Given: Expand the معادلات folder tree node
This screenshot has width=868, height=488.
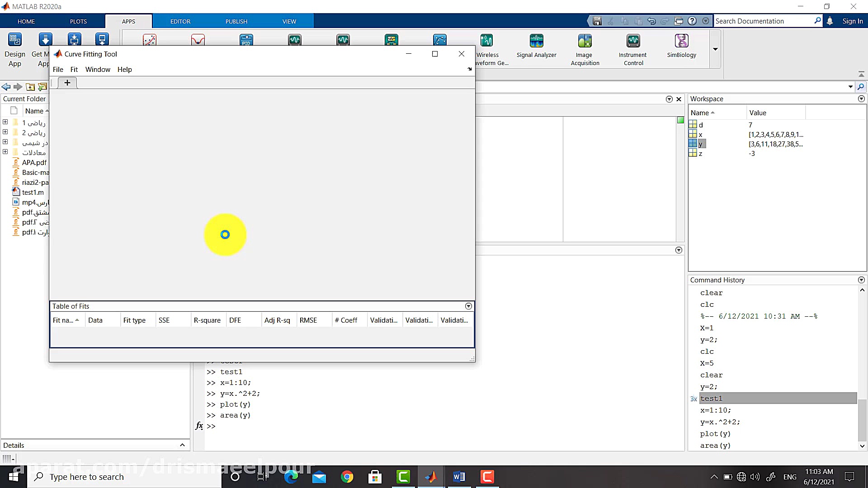Looking at the screenshot, I should pos(5,152).
